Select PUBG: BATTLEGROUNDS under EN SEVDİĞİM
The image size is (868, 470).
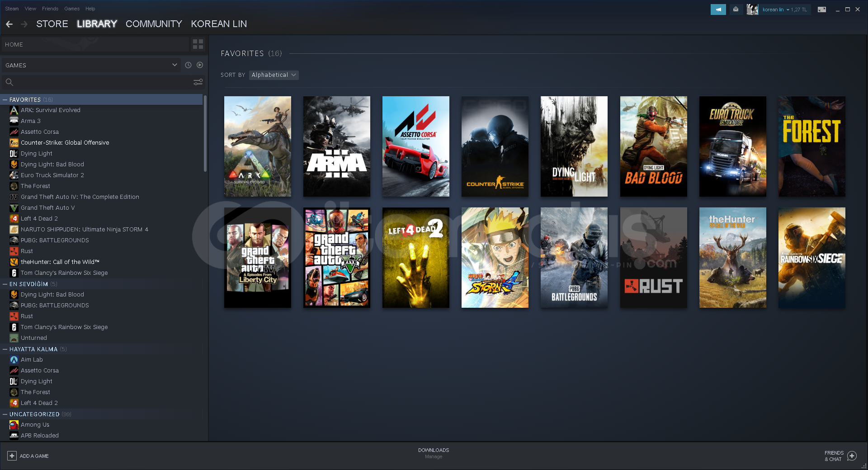[55, 305]
